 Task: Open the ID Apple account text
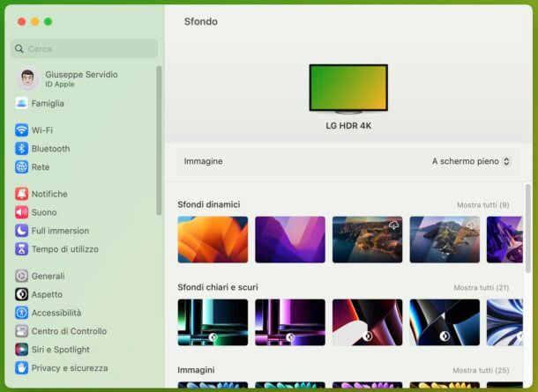(x=60, y=85)
